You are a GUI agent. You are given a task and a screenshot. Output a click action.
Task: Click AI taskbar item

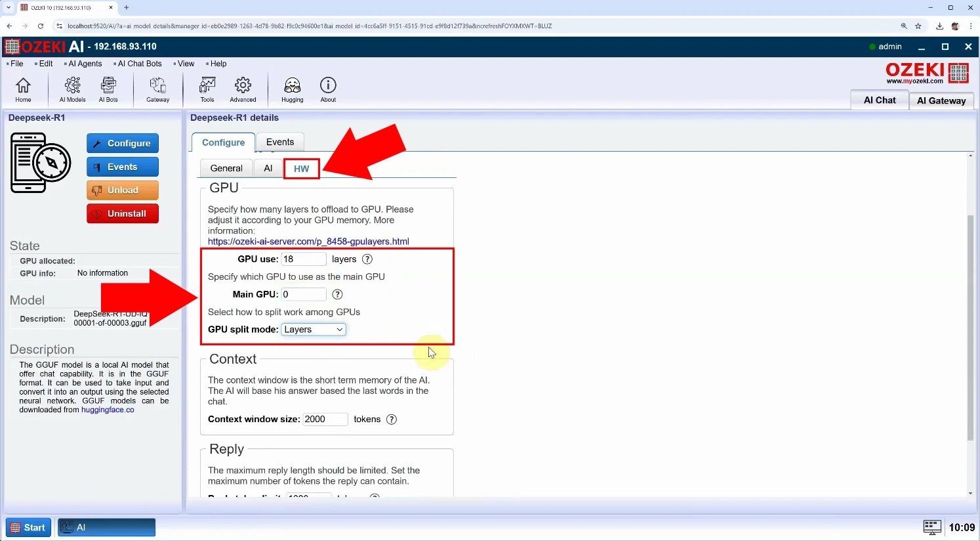[106, 527]
